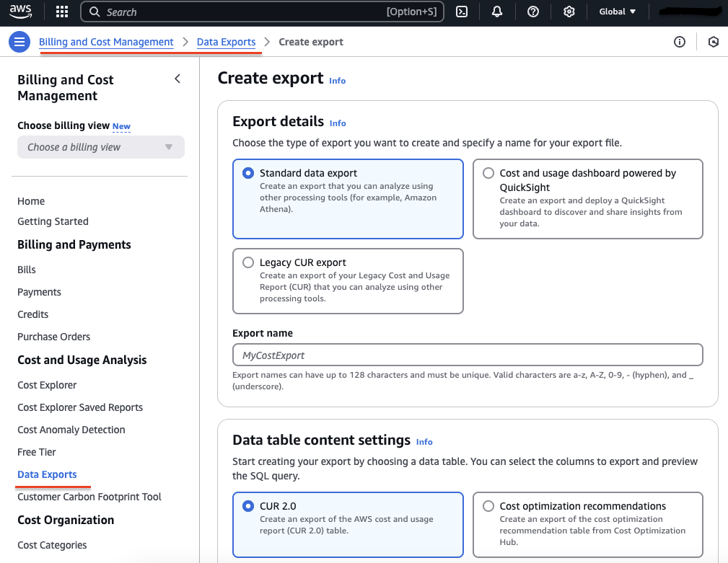The height and width of the screenshot is (563, 728).
Task: Open the Export details Info link
Action: 338,123
